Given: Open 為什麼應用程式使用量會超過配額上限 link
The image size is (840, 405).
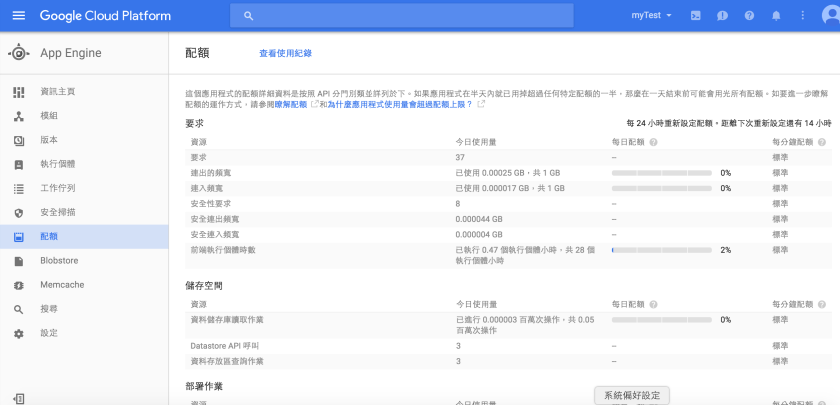Looking at the screenshot, I should (x=400, y=104).
